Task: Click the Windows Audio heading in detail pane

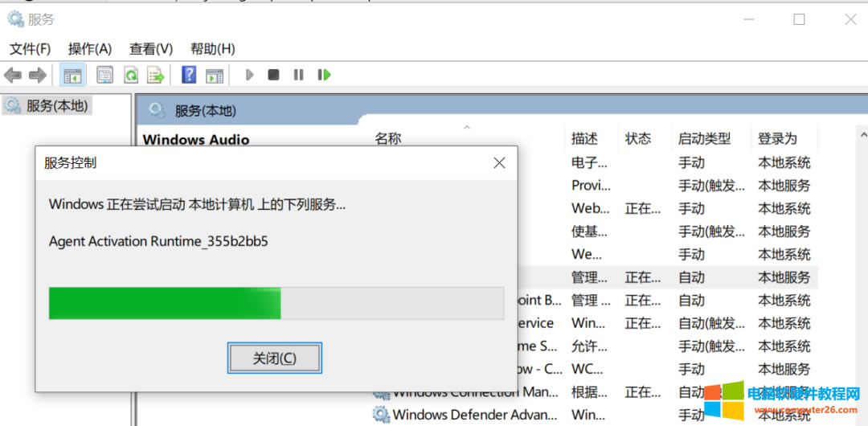Action: [x=196, y=139]
